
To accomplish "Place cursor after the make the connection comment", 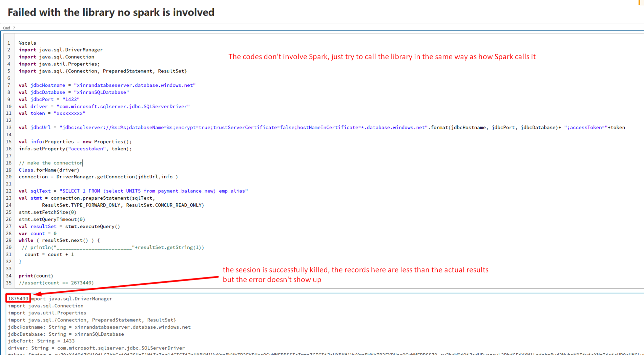I will coord(83,163).
